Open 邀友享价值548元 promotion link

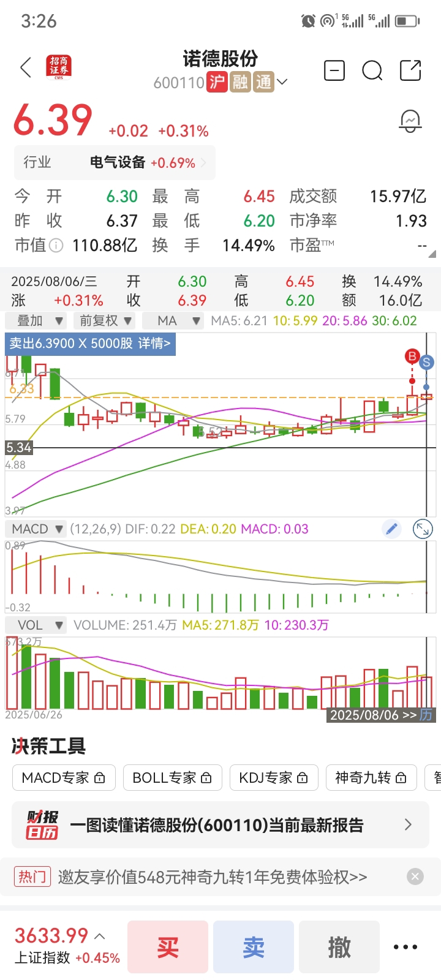pos(213,877)
